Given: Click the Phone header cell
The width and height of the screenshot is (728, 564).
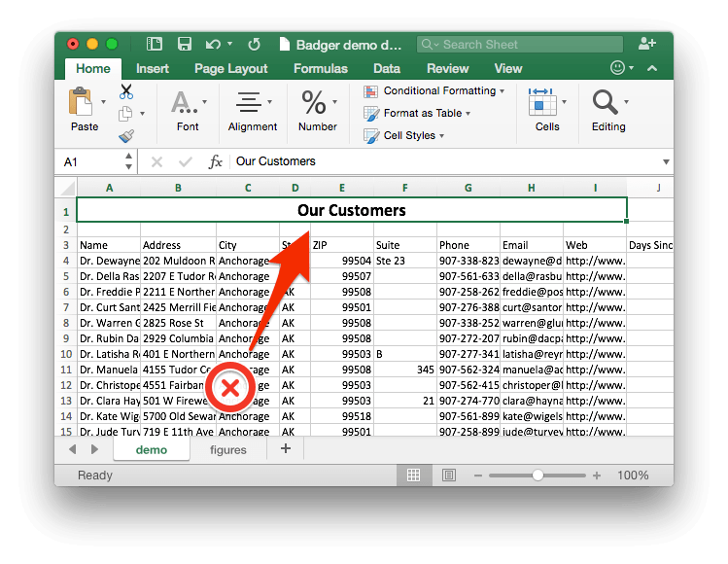Looking at the screenshot, I should [x=468, y=245].
